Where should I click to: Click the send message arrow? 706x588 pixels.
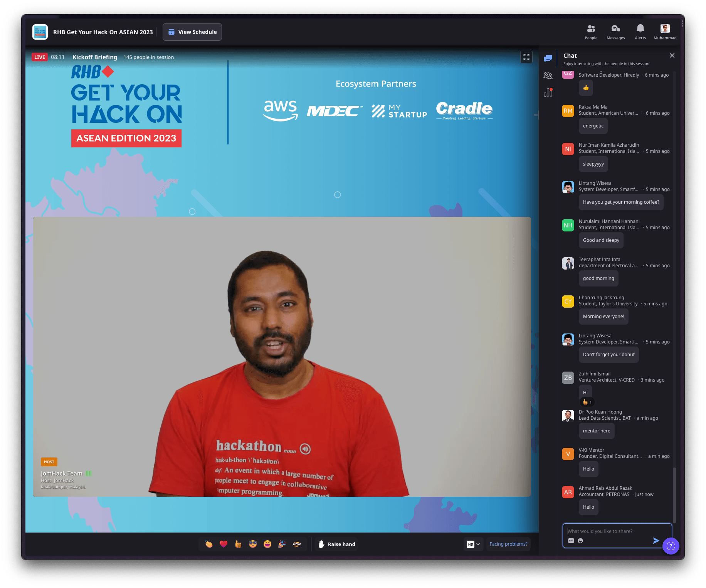656,541
